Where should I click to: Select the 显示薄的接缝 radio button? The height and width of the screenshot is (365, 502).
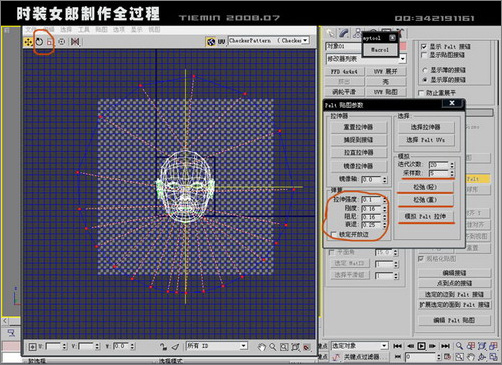coord(425,70)
